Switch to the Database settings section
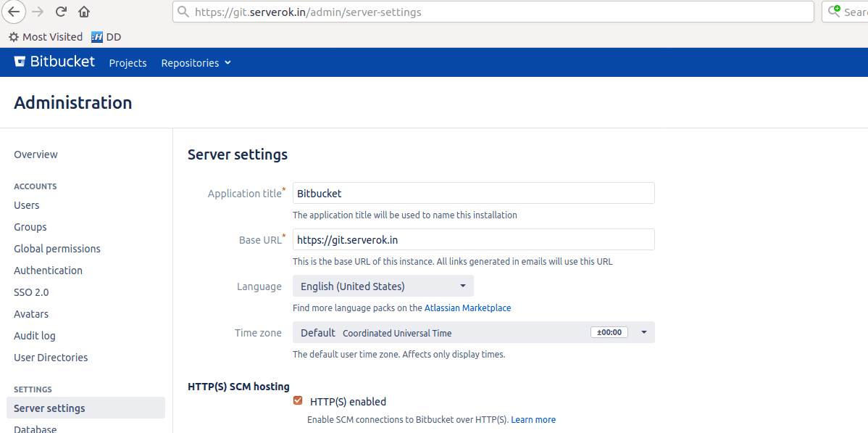868x433 pixels. 35,428
